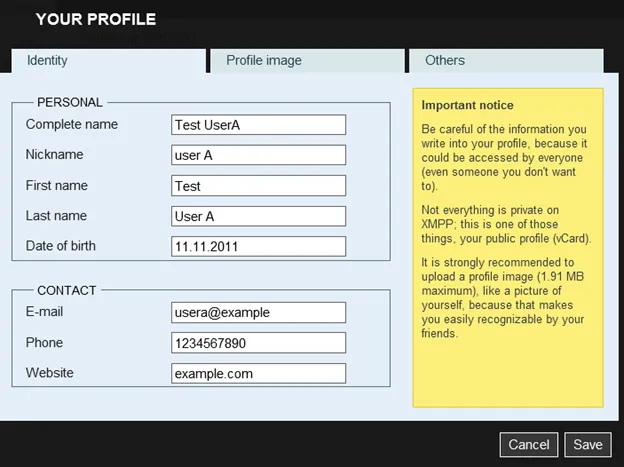Viewport: 624px width, 467px height.
Task: Save the profile changes
Action: pyautogui.click(x=587, y=444)
